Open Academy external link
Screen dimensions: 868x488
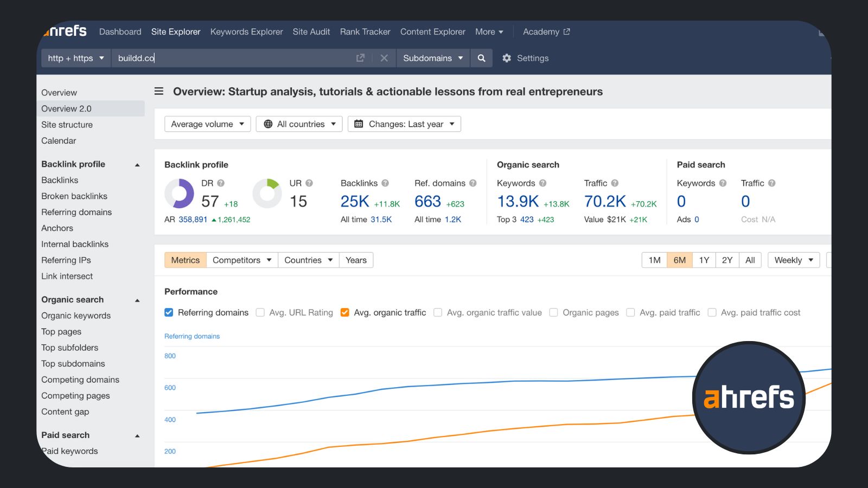[546, 31]
